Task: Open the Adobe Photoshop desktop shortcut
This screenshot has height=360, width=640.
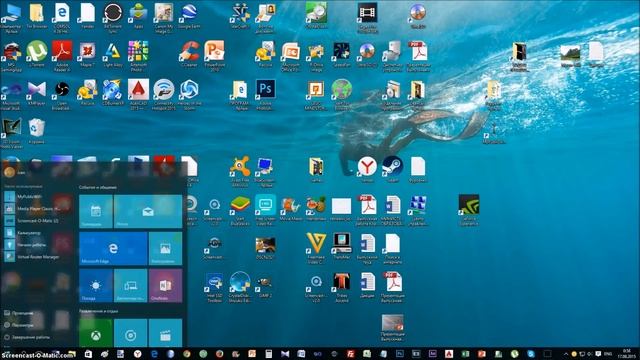Action: coord(265,95)
